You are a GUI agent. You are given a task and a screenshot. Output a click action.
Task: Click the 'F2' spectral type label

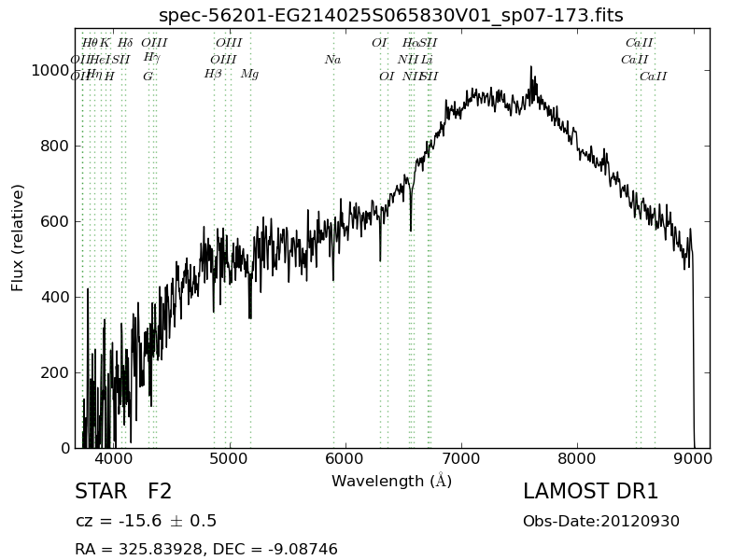(x=160, y=492)
